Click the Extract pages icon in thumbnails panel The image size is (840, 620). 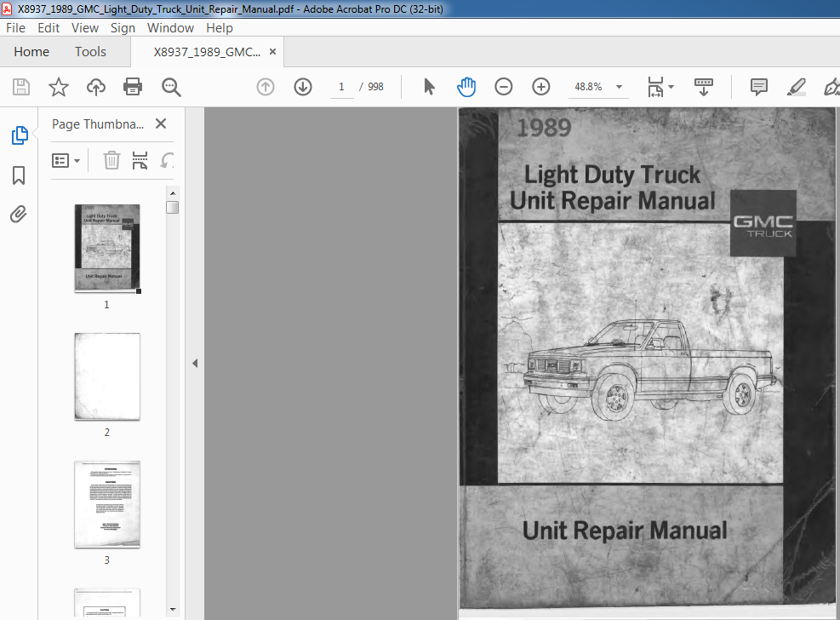pyautogui.click(x=140, y=160)
